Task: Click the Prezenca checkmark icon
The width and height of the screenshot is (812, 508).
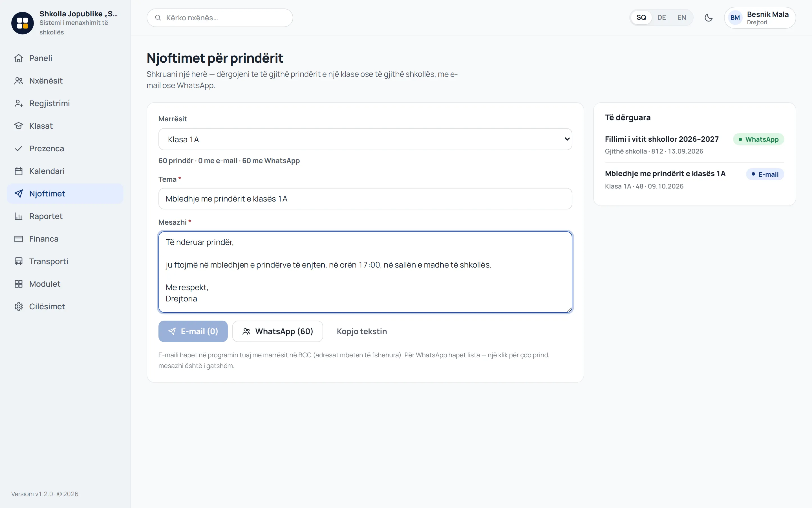Action: pos(19,148)
